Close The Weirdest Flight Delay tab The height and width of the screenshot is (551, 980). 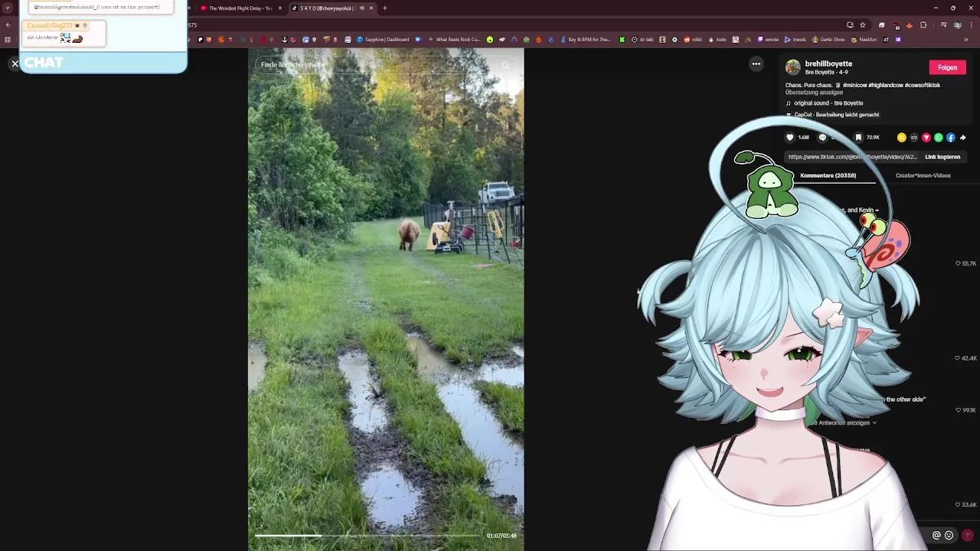click(x=280, y=8)
